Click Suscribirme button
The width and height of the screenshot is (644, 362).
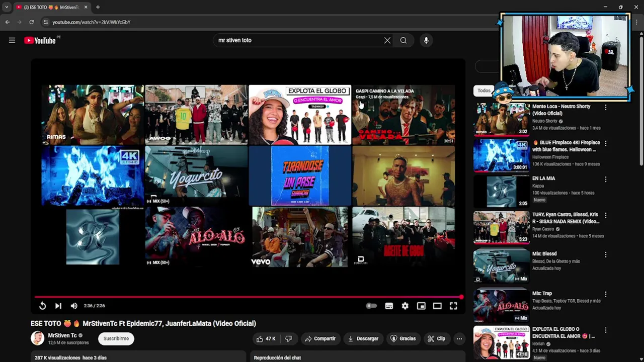[116, 339]
